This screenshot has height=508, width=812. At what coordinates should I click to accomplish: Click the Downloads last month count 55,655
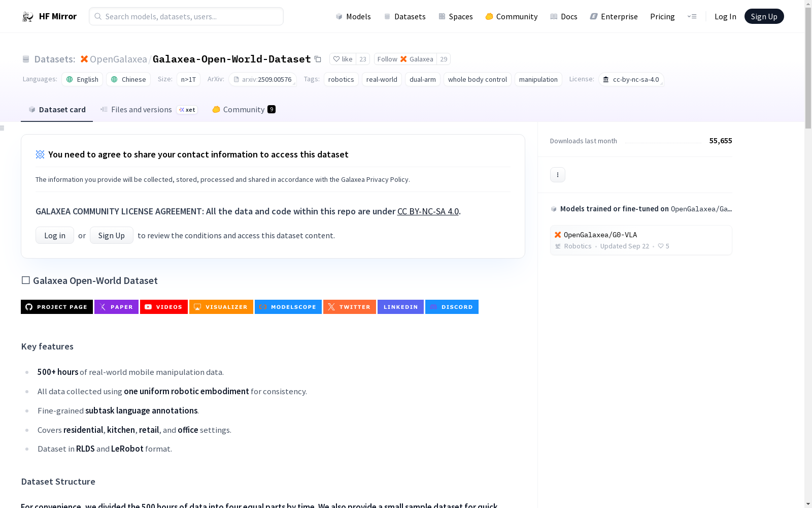[x=721, y=141]
